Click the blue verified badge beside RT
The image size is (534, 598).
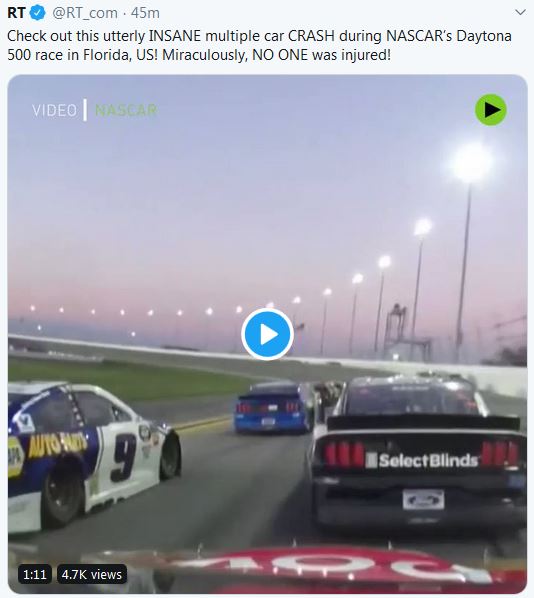click(x=38, y=13)
